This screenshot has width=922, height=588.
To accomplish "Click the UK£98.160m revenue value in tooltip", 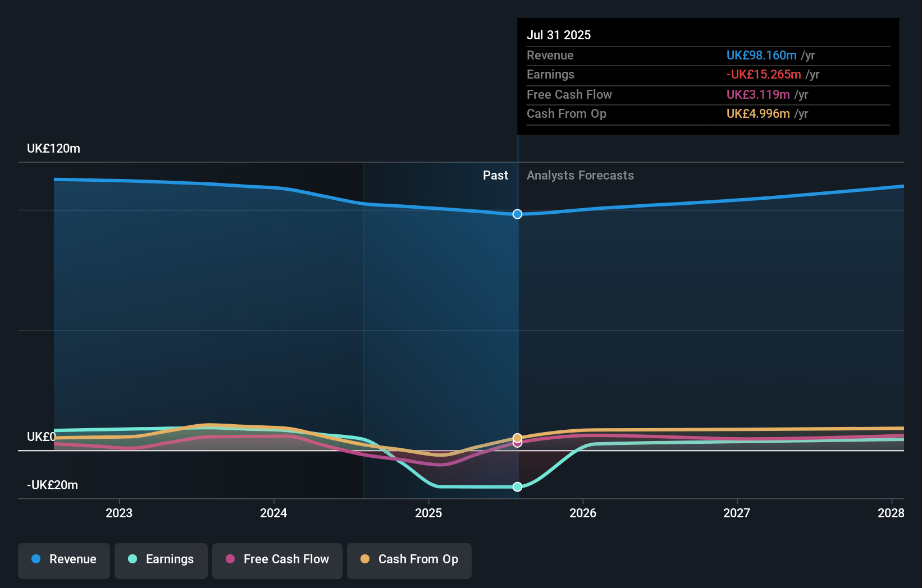I will (x=761, y=56).
